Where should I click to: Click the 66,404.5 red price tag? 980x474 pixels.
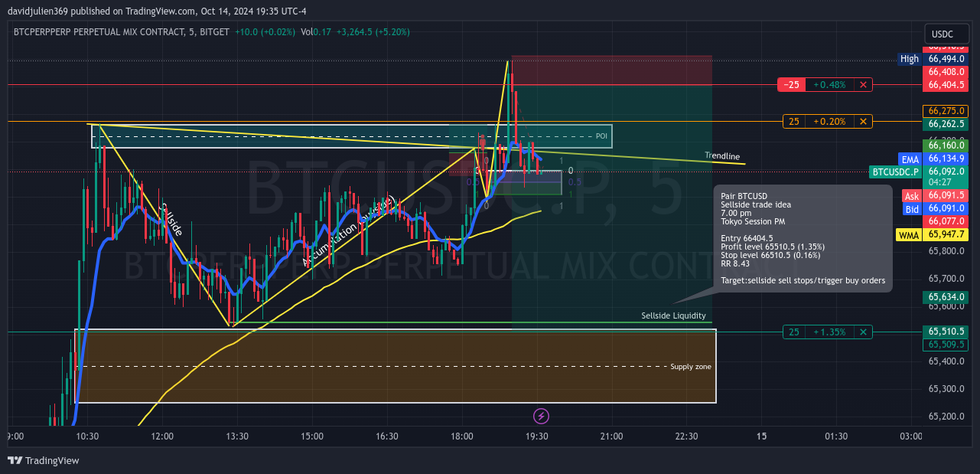[x=946, y=84]
